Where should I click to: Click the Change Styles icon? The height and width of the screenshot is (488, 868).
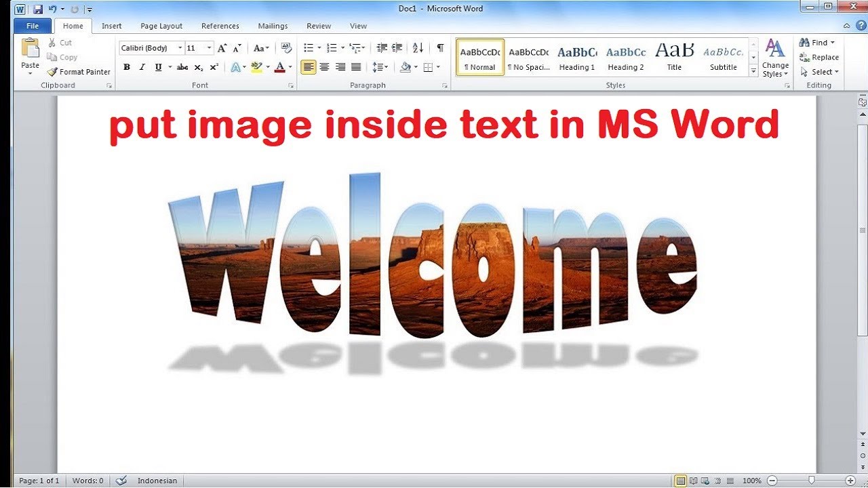click(x=774, y=58)
